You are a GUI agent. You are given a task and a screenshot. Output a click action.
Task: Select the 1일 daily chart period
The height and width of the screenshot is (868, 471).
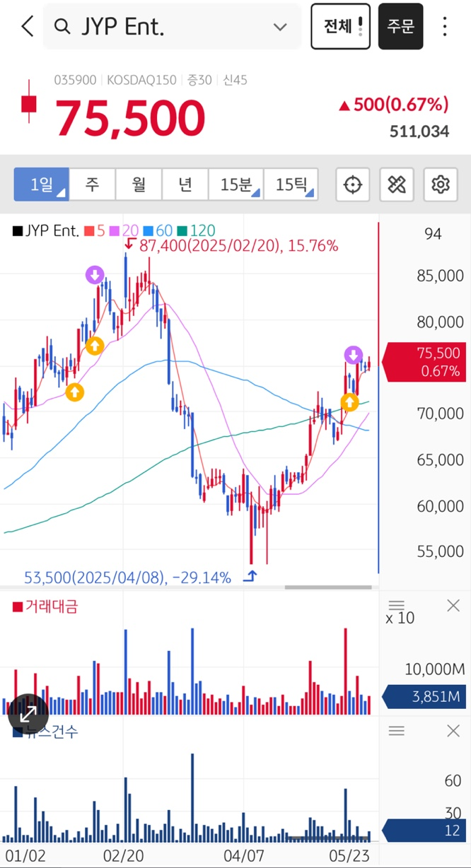point(41,184)
